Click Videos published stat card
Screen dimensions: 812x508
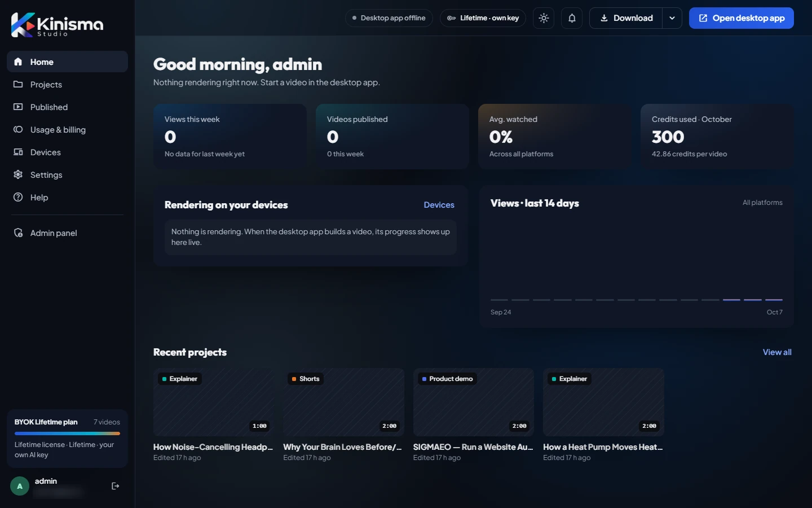tap(392, 137)
